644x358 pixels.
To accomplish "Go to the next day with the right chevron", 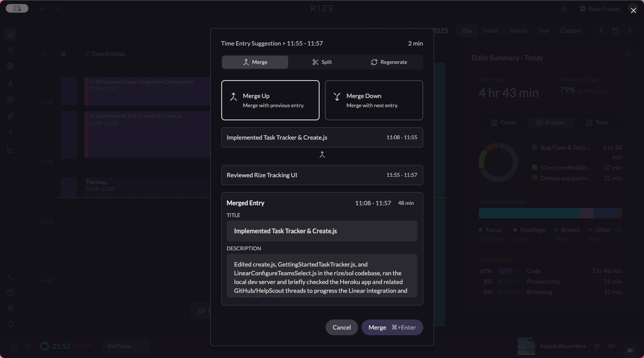I will point(630,31).
